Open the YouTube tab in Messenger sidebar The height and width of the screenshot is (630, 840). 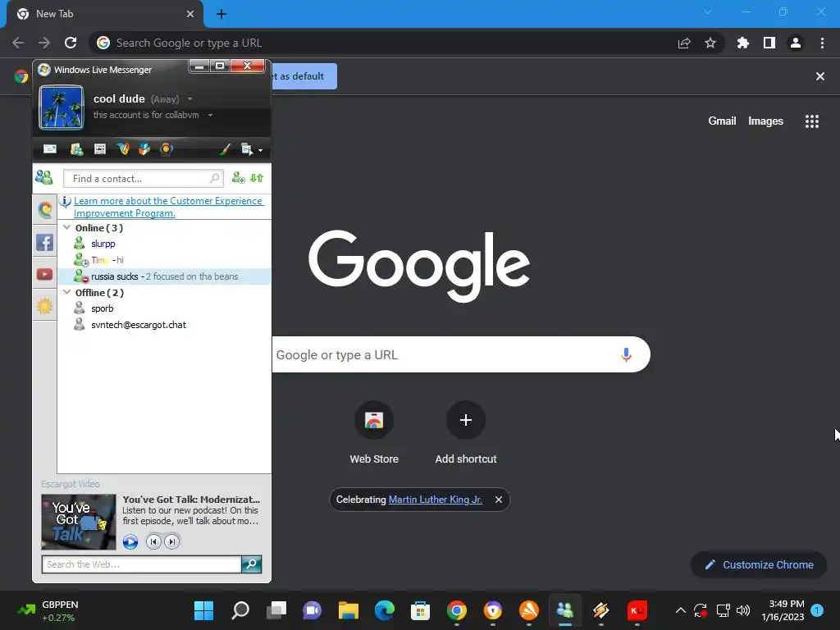[45, 274]
